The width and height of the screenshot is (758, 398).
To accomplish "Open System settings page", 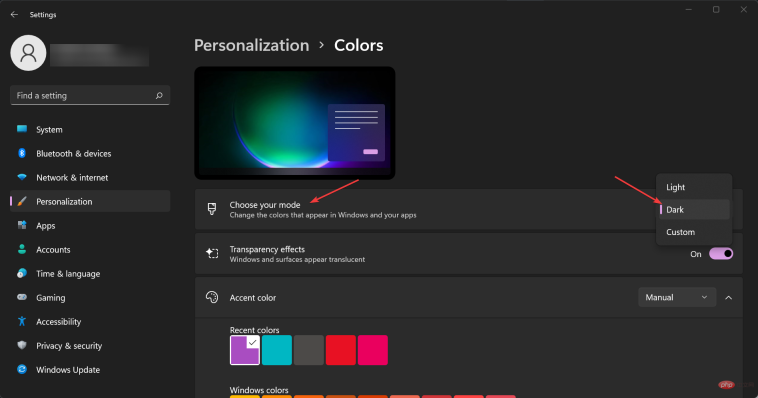I will click(x=90, y=129).
